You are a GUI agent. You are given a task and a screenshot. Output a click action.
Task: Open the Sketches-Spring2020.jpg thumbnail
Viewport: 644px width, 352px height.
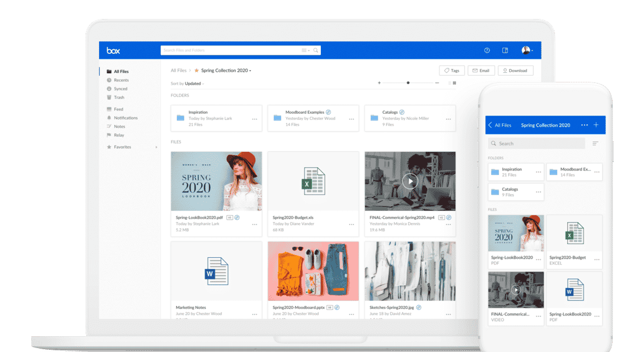click(x=410, y=271)
